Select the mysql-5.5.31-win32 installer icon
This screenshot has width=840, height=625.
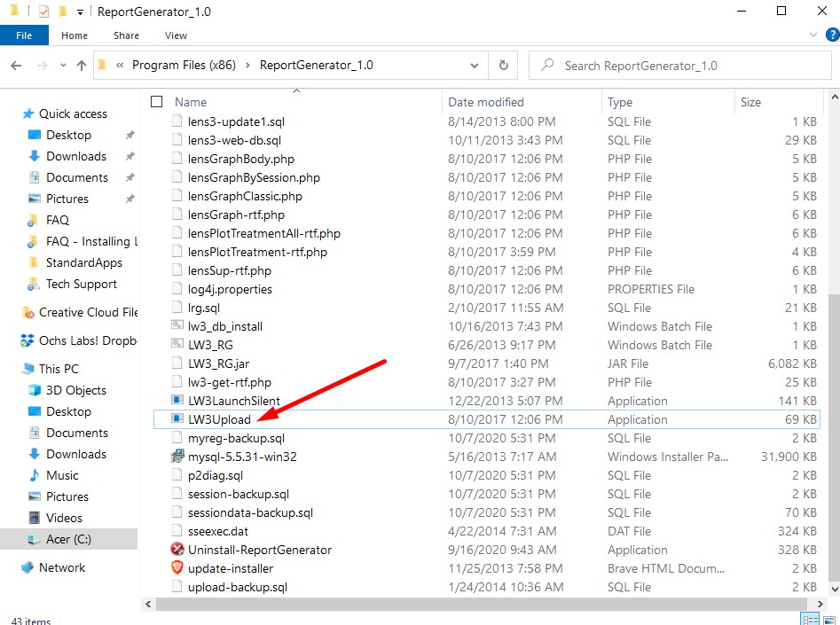(x=177, y=457)
